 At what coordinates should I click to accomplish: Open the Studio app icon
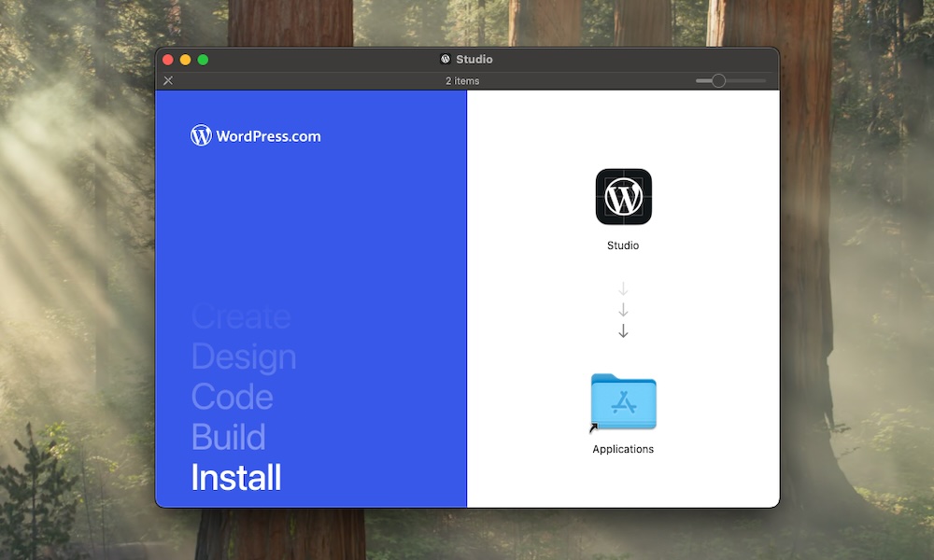(x=622, y=197)
